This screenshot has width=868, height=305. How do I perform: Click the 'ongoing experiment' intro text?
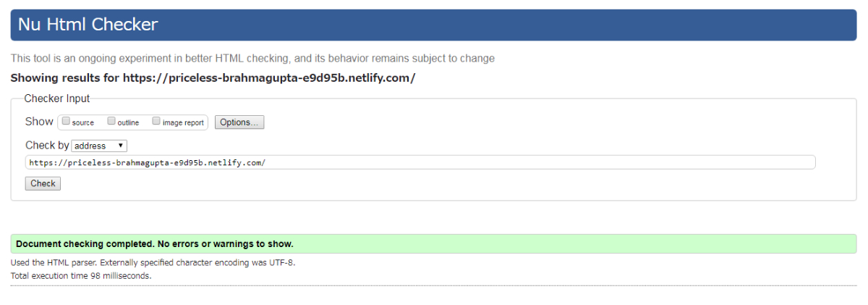(252, 58)
